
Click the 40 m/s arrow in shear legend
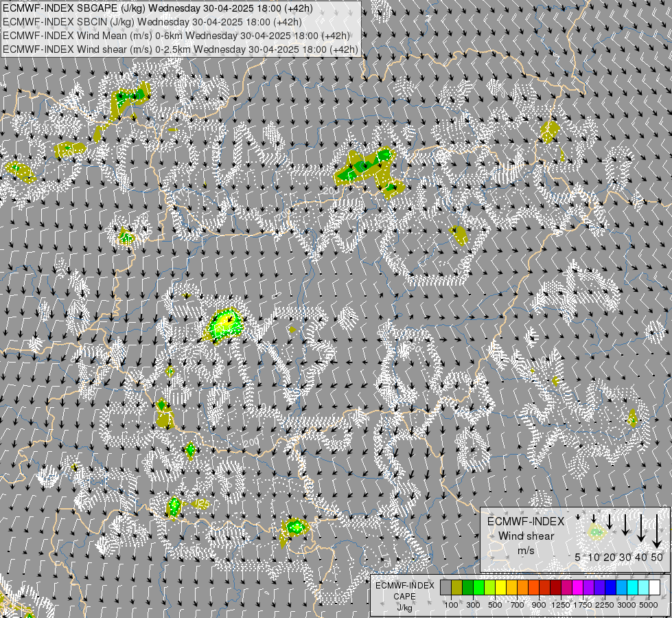(x=641, y=528)
